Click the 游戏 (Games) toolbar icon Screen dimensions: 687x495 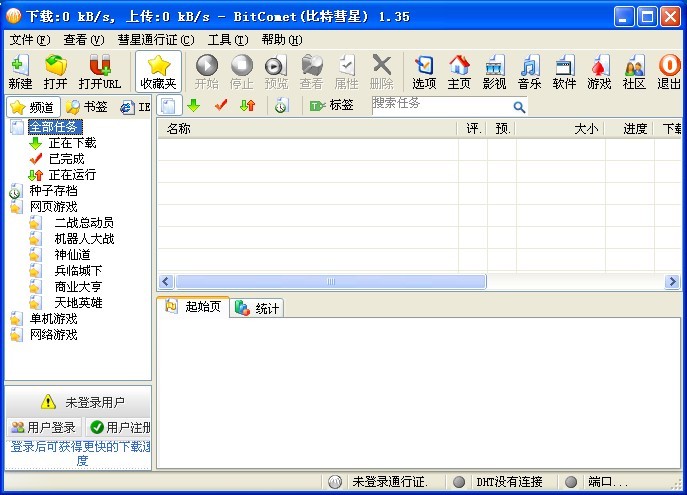(599, 72)
